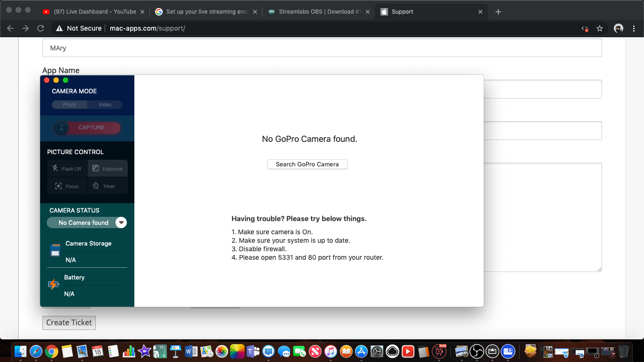
Task: Toggle the red CAPTURE switch
Action: pos(87,127)
